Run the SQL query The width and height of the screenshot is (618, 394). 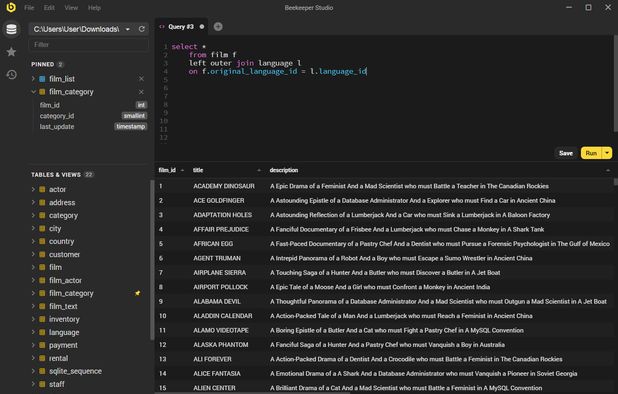[591, 153]
